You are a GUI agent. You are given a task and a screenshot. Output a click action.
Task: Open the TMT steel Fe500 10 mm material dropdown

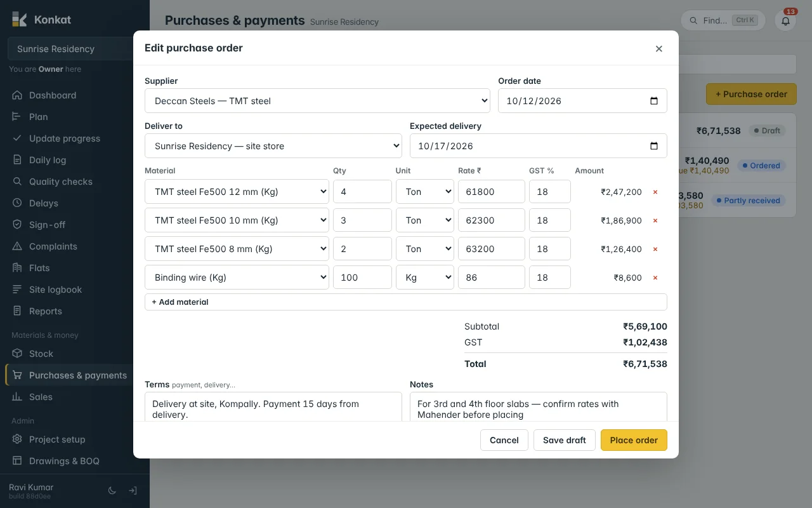tap(237, 220)
